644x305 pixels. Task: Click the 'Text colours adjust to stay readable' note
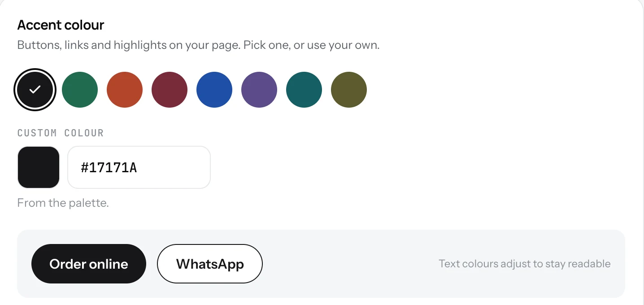click(x=525, y=263)
